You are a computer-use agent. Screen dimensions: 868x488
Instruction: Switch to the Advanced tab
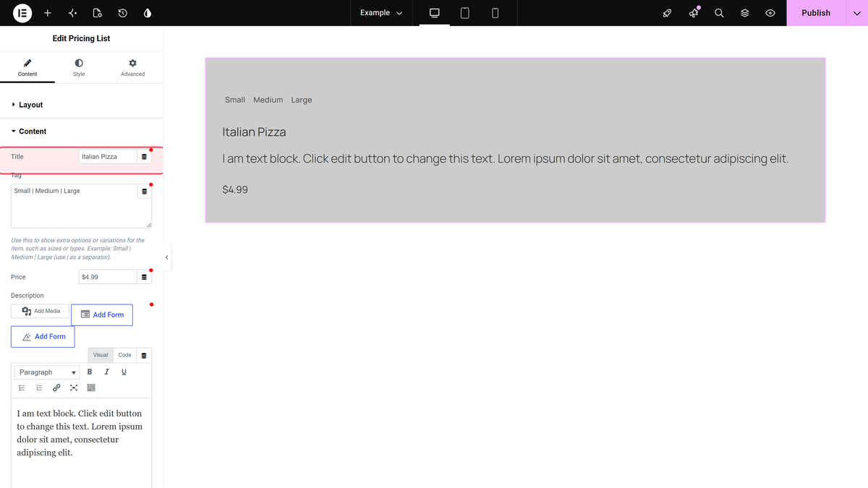coord(132,67)
